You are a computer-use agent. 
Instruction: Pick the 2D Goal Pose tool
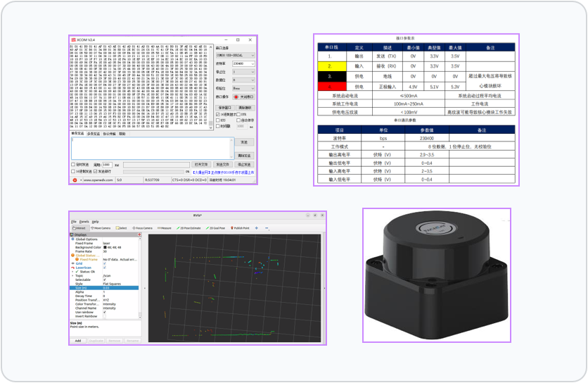point(217,228)
